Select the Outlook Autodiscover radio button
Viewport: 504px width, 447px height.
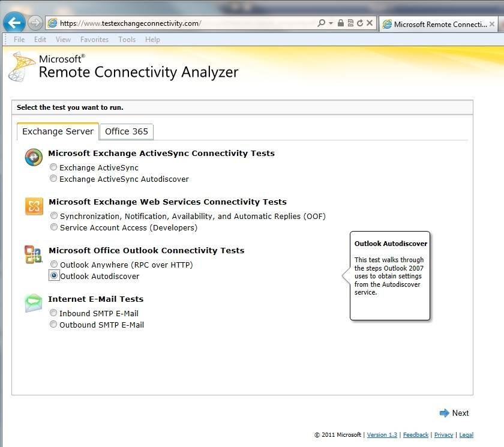click(x=54, y=276)
